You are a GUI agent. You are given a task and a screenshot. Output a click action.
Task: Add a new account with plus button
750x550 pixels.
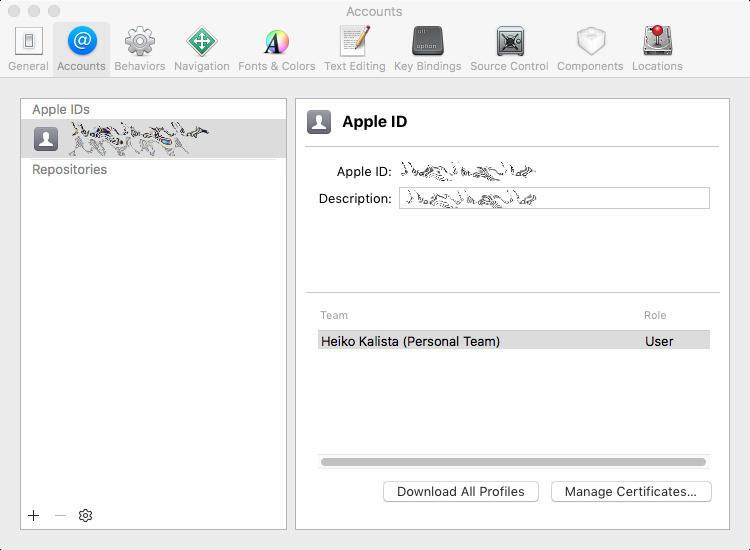pos(33,515)
